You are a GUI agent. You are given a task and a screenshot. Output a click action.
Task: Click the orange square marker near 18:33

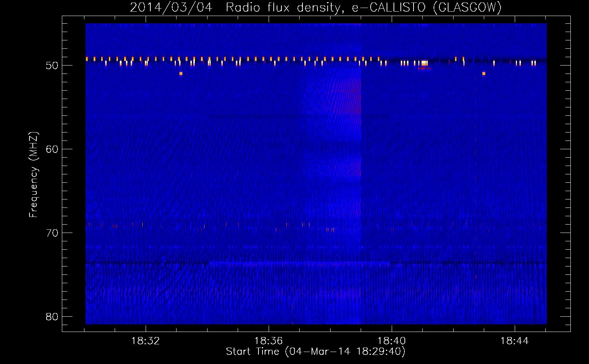[181, 74]
